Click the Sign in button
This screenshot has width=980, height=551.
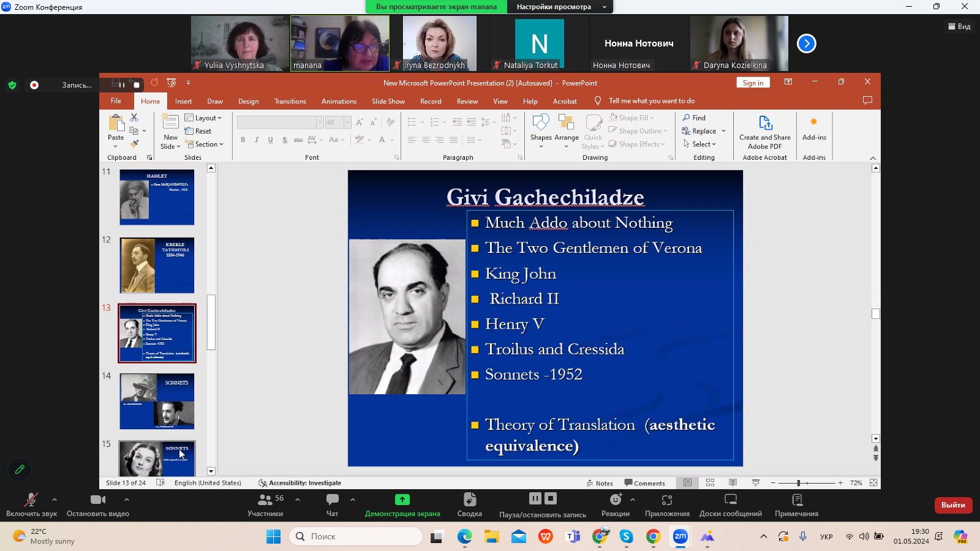tap(753, 83)
